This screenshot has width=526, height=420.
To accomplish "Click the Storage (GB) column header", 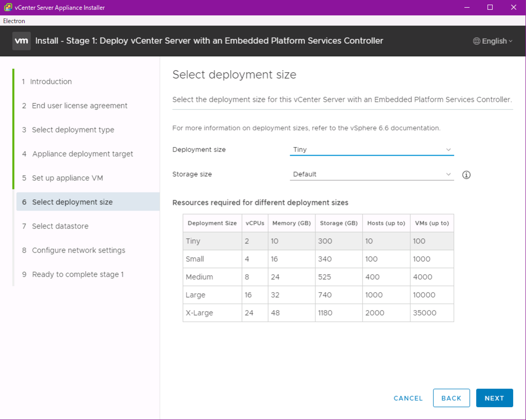I will pyautogui.click(x=339, y=223).
